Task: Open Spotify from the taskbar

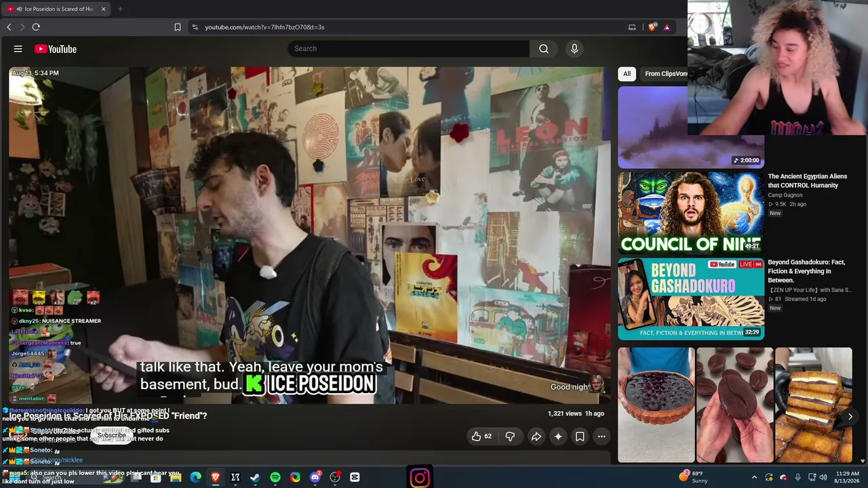Action: 275,477
